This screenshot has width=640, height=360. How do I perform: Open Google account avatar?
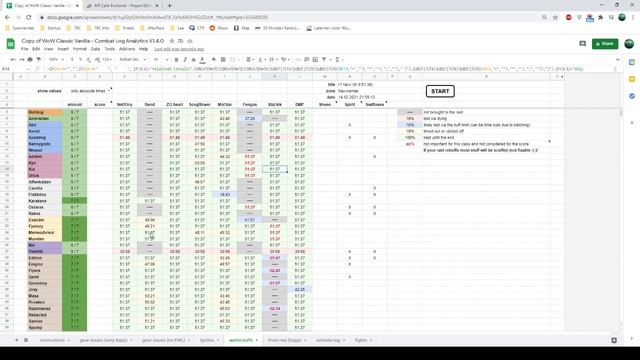629,44
